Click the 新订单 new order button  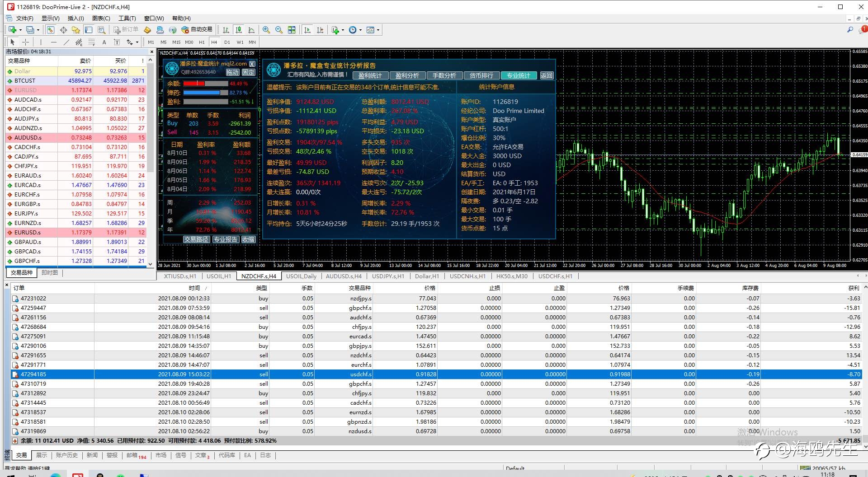coord(126,30)
